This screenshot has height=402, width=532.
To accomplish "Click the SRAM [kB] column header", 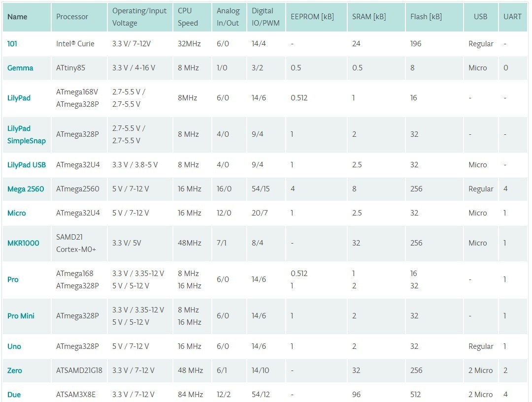I will (376, 17).
